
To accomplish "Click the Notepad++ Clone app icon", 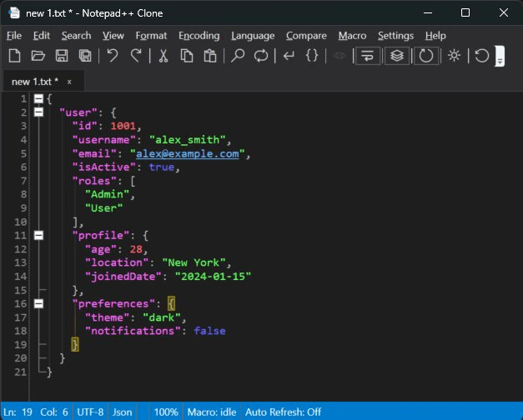I will pyautogui.click(x=14, y=12).
